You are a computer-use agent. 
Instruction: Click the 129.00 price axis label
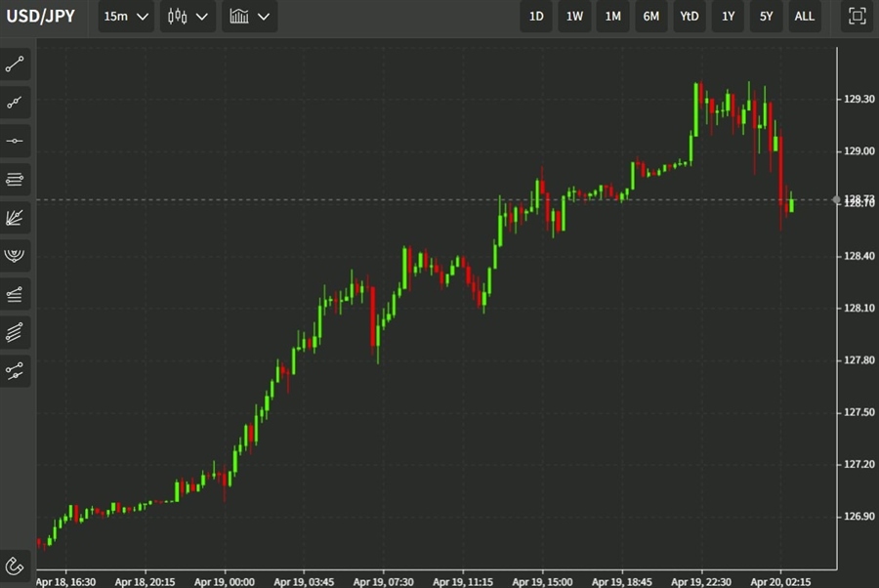[x=858, y=151]
